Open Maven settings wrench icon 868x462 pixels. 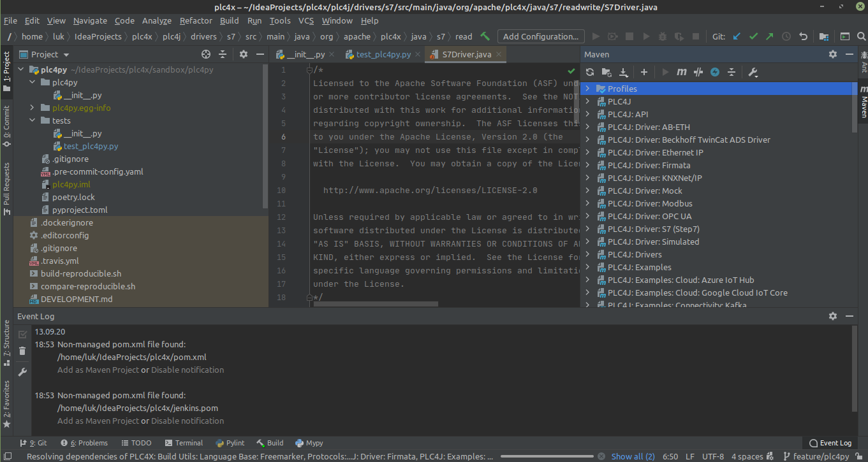(753, 72)
